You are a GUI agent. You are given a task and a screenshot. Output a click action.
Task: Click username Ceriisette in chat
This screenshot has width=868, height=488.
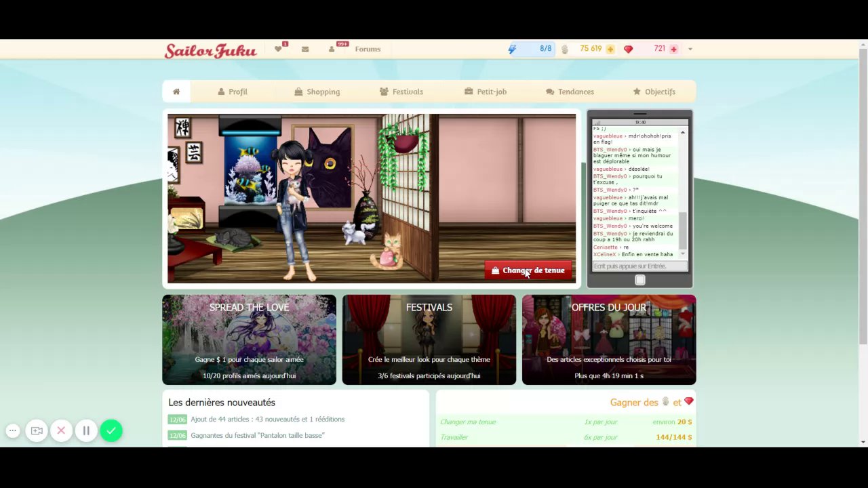606,247
